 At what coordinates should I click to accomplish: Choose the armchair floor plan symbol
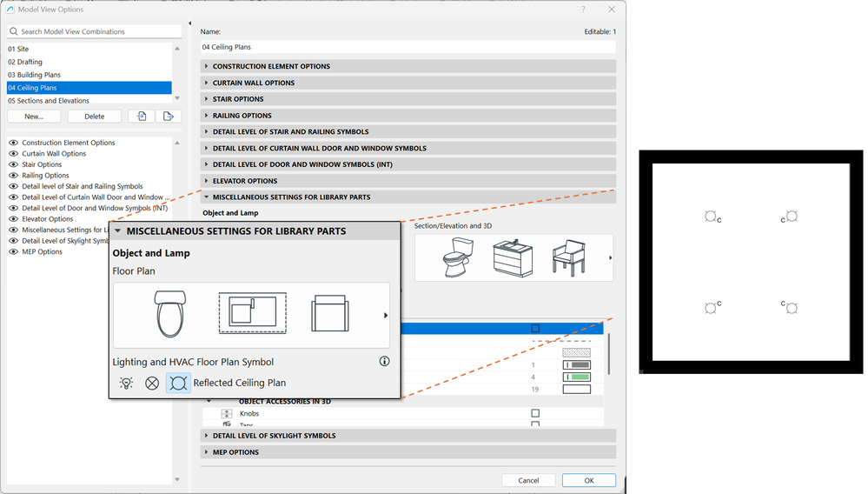[330, 313]
